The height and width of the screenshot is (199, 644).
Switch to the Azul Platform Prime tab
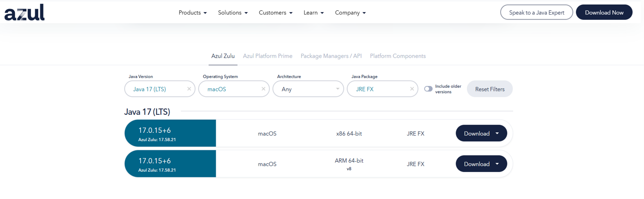(x=268, y=56)
